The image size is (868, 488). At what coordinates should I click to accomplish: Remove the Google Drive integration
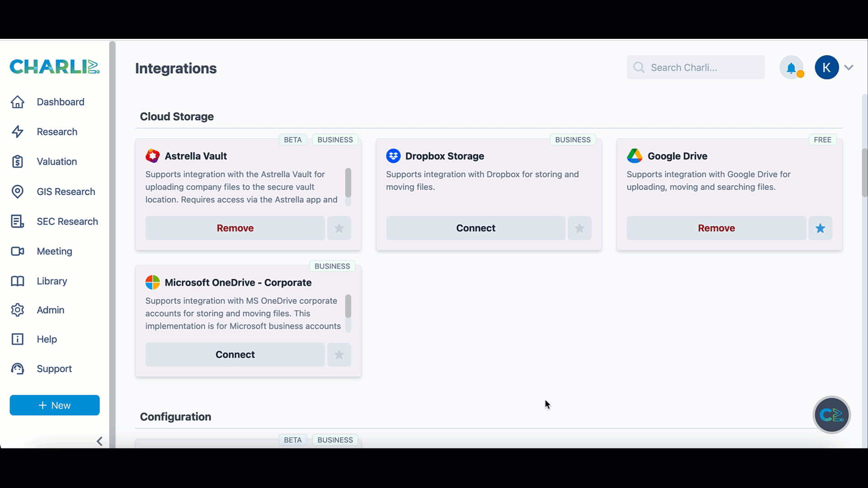coord(716,228)
